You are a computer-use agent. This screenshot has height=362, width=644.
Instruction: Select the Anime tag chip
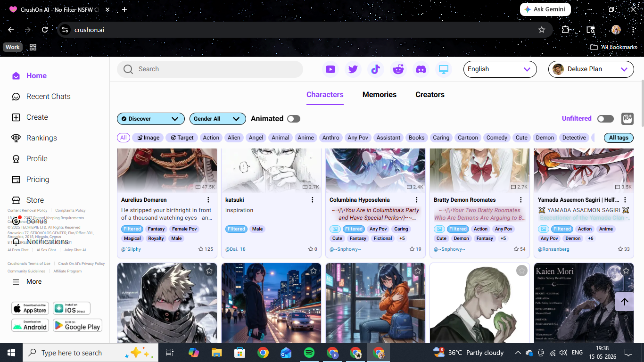(x=305, y=138)
